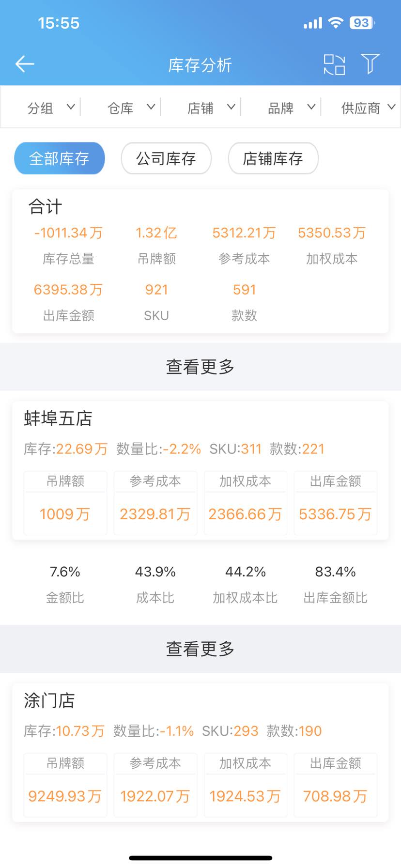Tap the home indicator bar
The height and width of the screenshot is (868, 401).
[200, 858]
